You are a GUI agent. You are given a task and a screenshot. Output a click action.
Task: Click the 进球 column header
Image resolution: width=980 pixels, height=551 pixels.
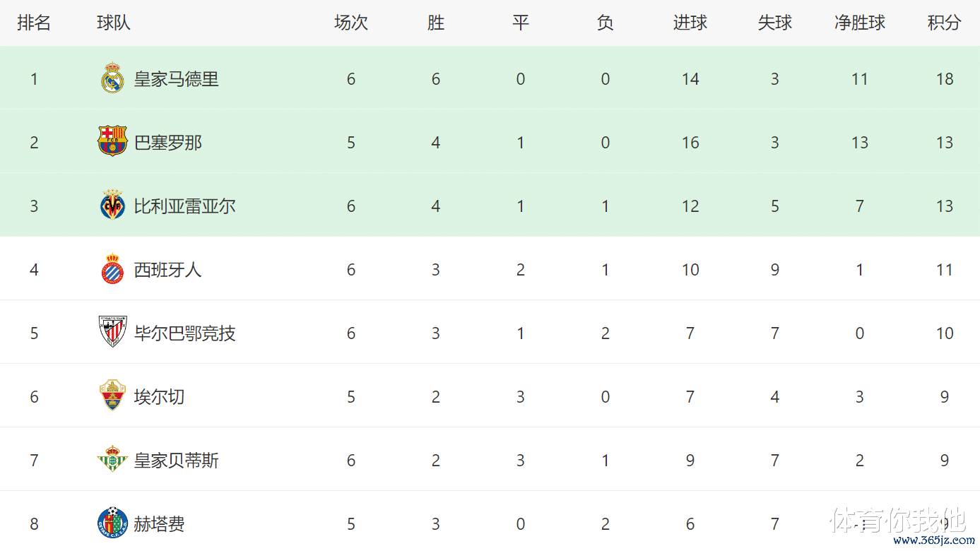[x=690, y=23]
